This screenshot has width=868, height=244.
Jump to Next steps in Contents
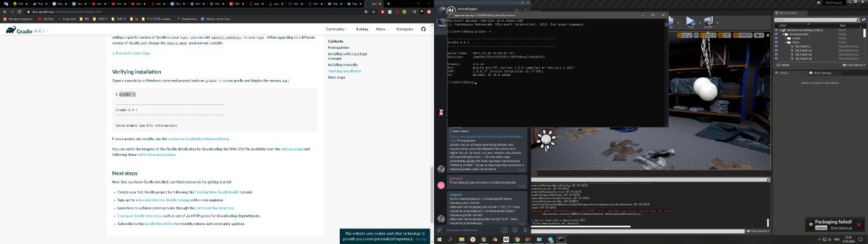pos(337,77)
